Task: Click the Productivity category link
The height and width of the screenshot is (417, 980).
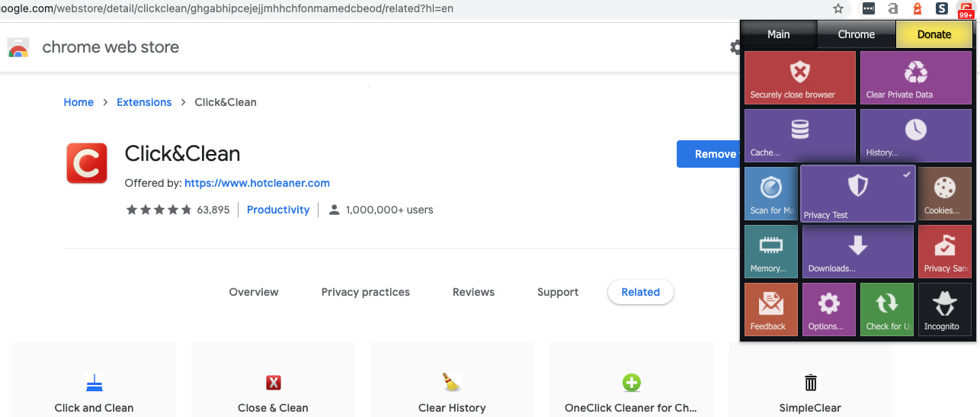Action: (278, 210)
